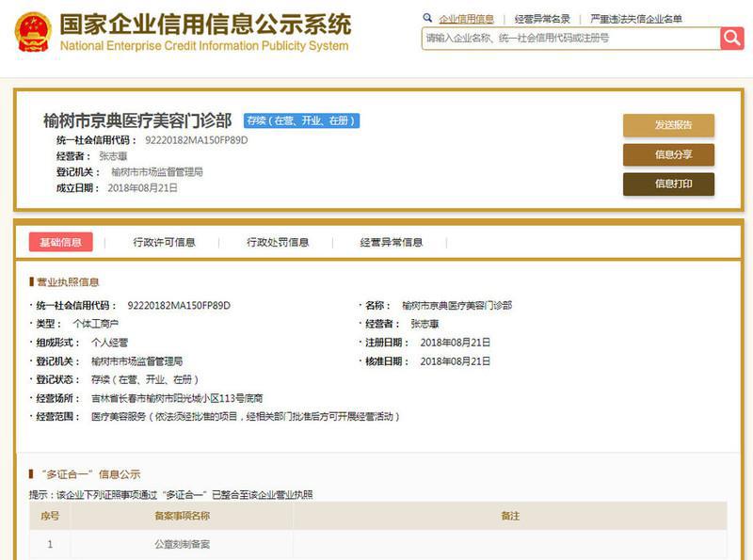Open the 企业信用信息 link
The width and height of the screenshot is (753, 560).
click(466, 19)
